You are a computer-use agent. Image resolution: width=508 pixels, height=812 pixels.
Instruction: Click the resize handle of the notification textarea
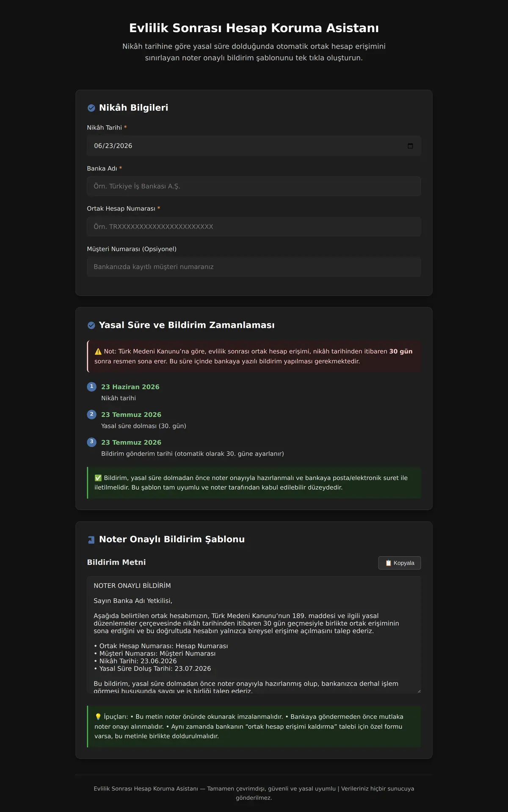point(419,691)
